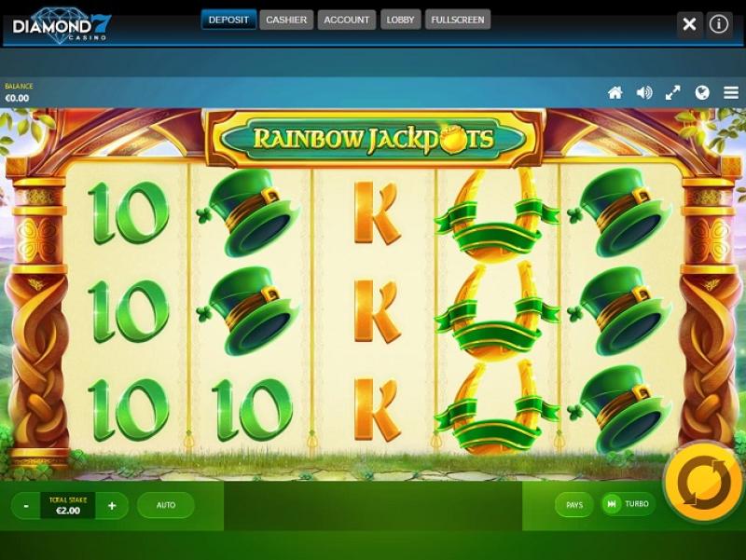Image resolution: width=746 pixels, height=560 pixels.
Task: Toggle Turbo mode
Action: 628,504
